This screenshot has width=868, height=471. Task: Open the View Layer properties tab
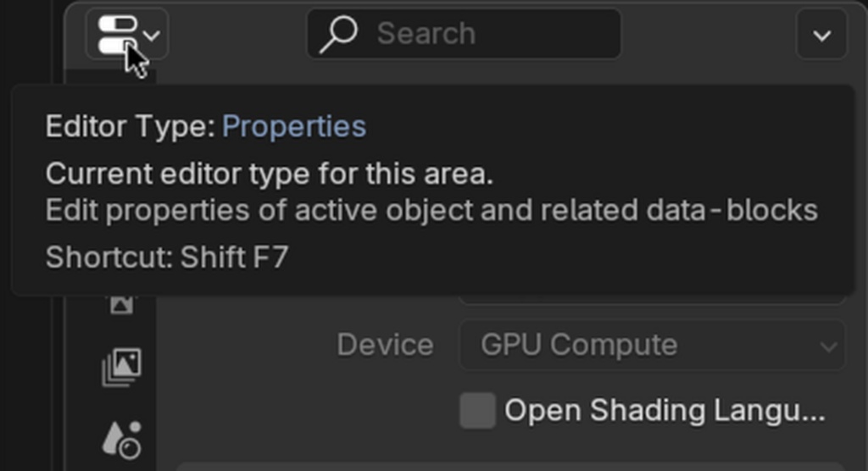coord(122,368)
